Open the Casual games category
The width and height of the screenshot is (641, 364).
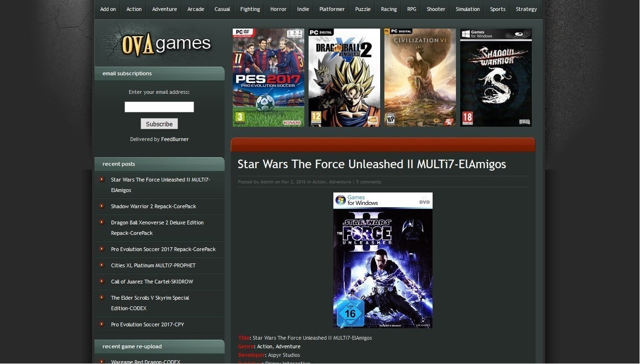(x=222, y=9)
